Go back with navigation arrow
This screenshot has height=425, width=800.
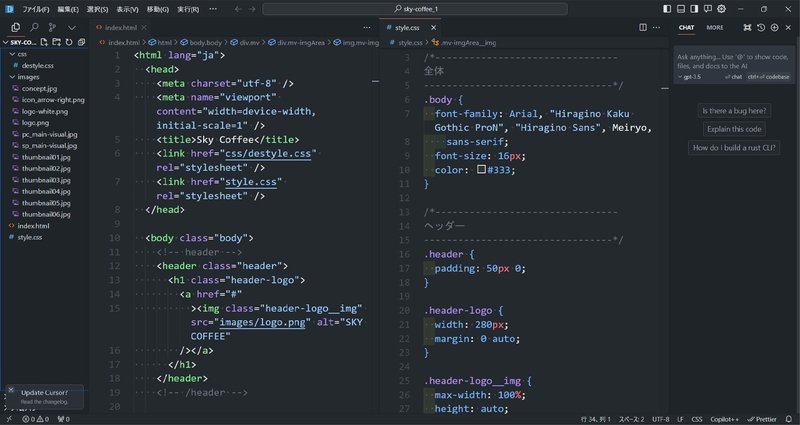click(238, 9)
